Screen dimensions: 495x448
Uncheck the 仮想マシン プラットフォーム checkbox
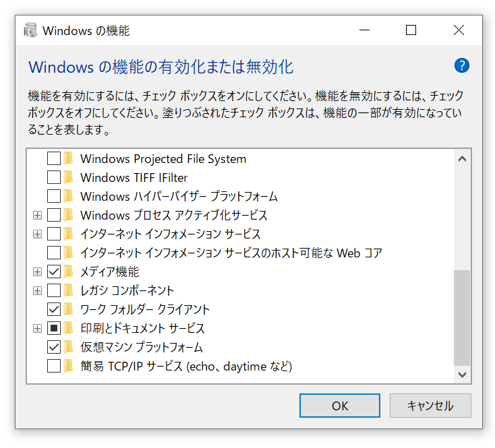[54, 347]
